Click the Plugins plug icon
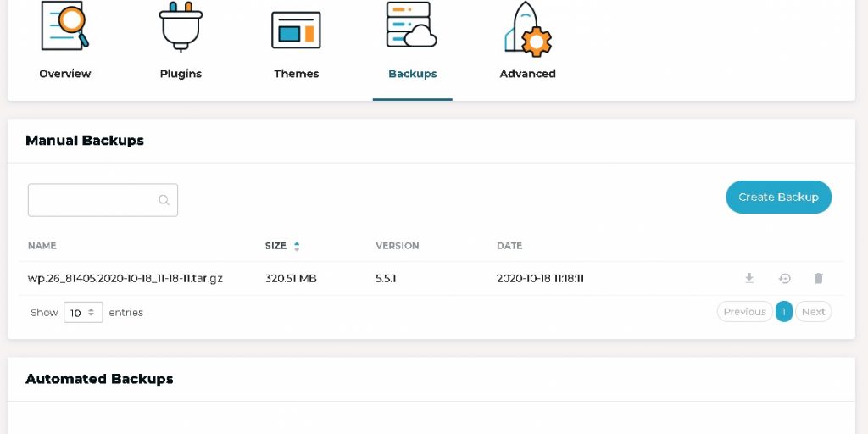The height and width of the screenshot is (434, 868). tap(181, 26)
